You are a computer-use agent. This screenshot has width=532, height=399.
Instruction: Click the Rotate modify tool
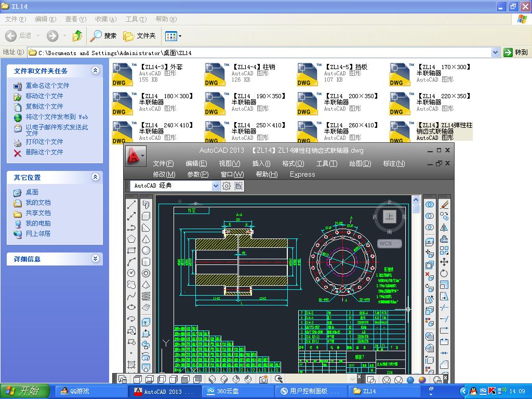tap(444, 273)
